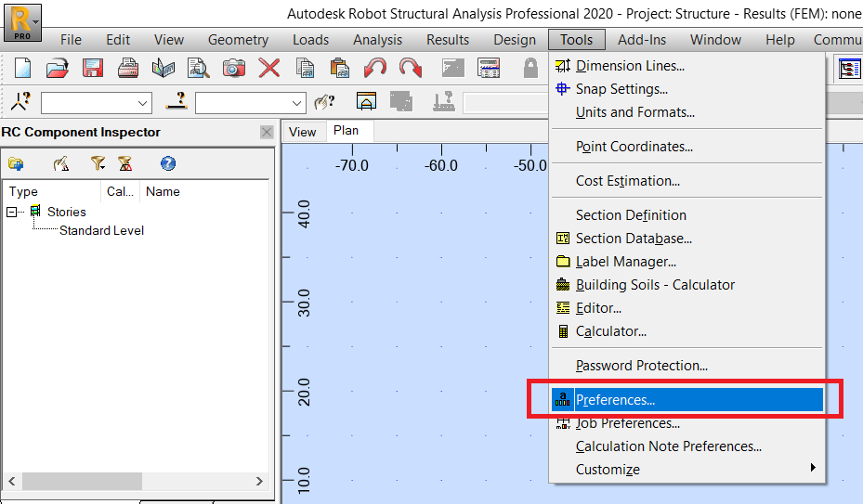Open the Window menu
The width and height of the screenshot is (863, 504).
715,40
